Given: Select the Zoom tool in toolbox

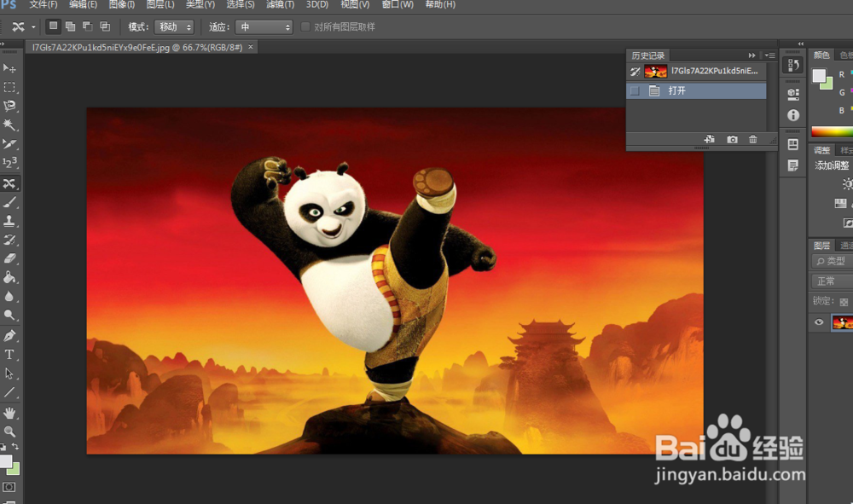Looking at the screenshot, I should [9, 432].
